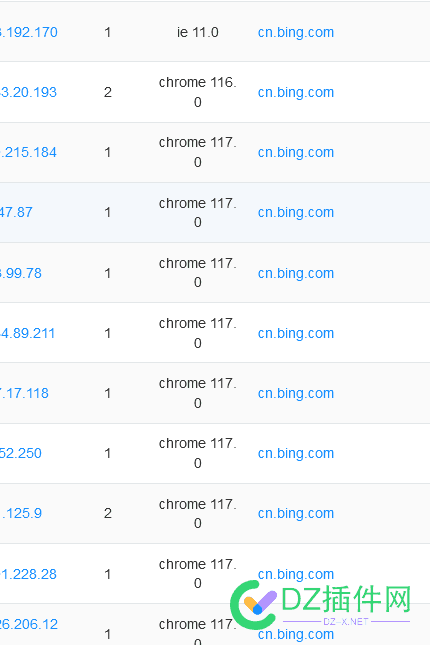Screen dimensions: 430x645
Task: Open the IP address ending in 3.20.193
Action: pyautogui.click(x=28, y=92)
